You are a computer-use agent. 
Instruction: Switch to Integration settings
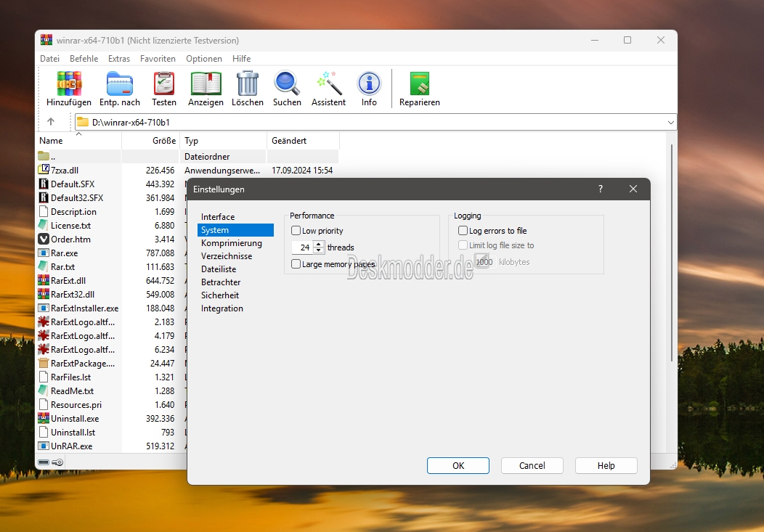[235, 308]
